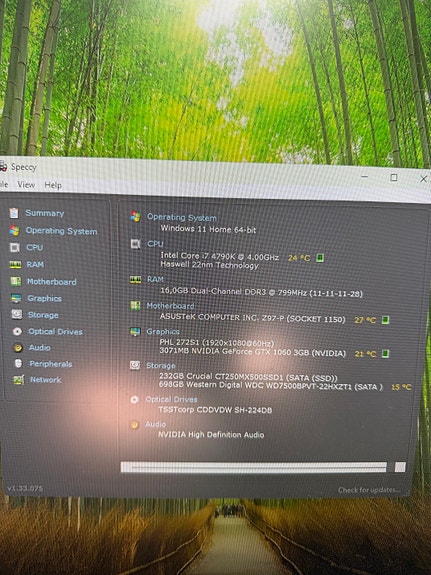
Task: Select the RAM module icon in sidebar
Action: pyautogui.click(x=15, y=264)
